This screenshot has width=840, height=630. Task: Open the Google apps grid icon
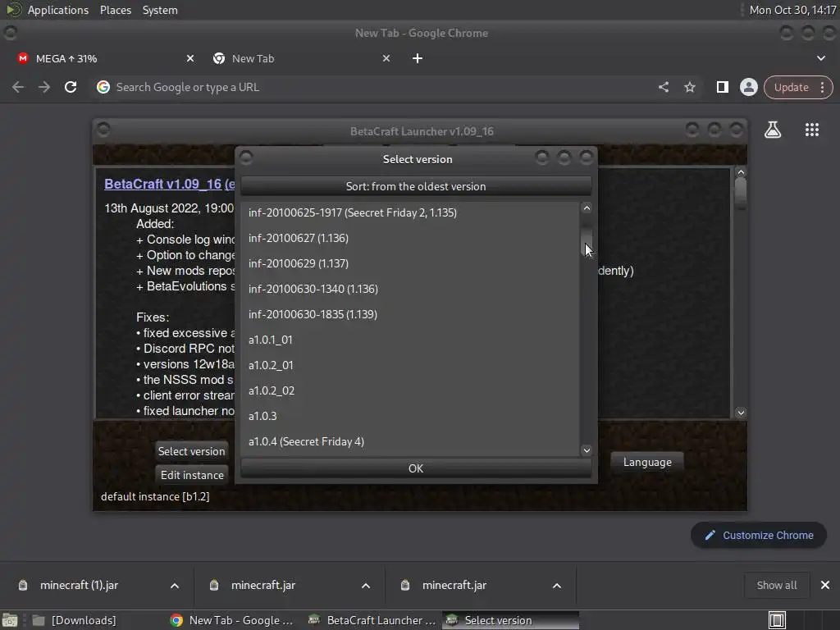coord(812,130)
